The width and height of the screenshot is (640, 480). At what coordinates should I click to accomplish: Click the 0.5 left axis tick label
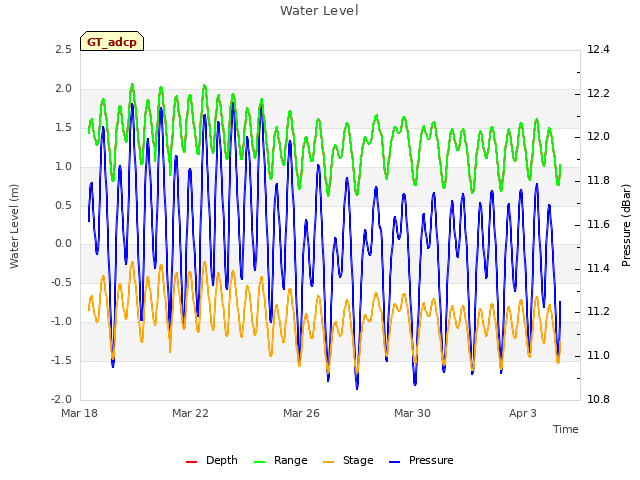63,205
